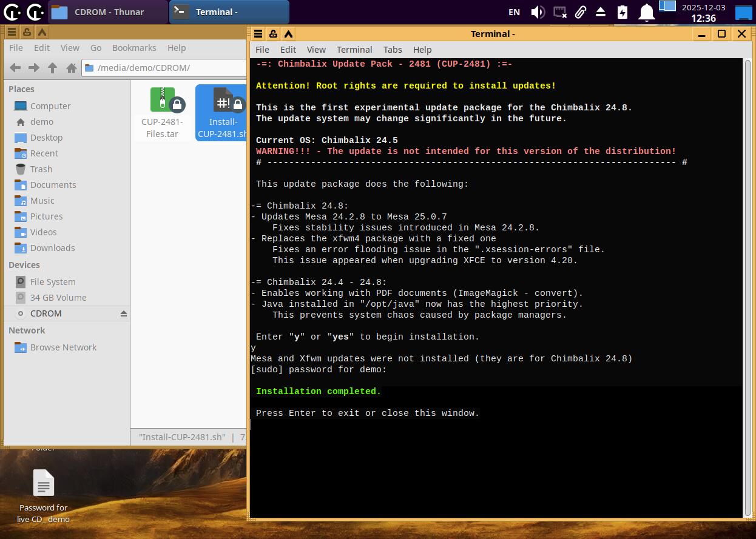Eject the CDROM via sidebar eject icon
The height and width of the screenshot is (539, 756).
click(x=123, y=313)
